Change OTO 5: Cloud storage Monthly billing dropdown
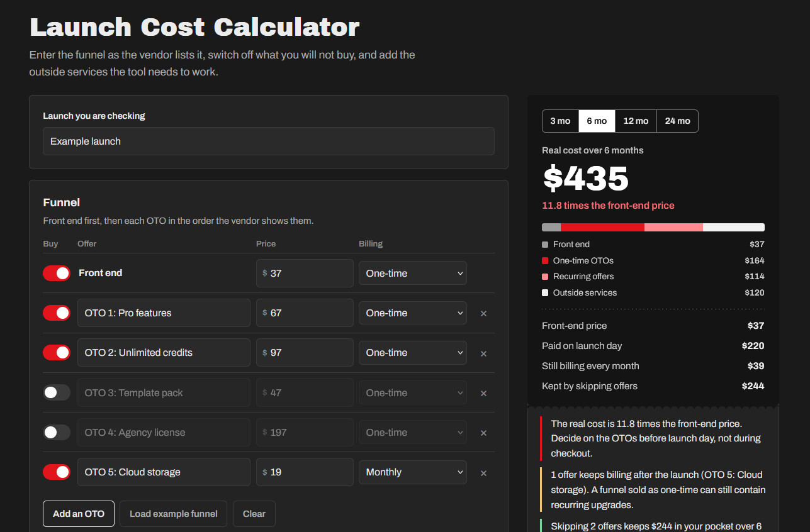Screen dimensions: 810x532 point(413,472)
